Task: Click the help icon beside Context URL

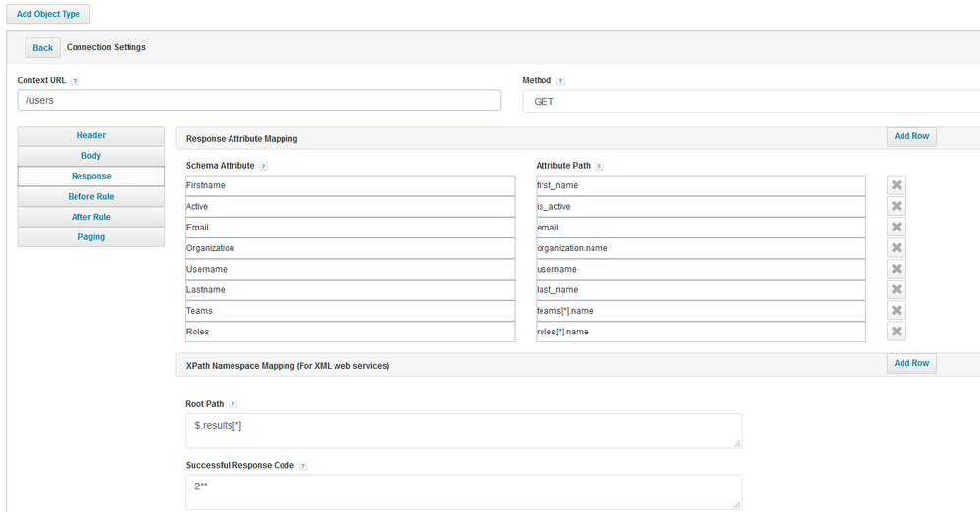Action: pyautogui.click(x=76, y=81)
